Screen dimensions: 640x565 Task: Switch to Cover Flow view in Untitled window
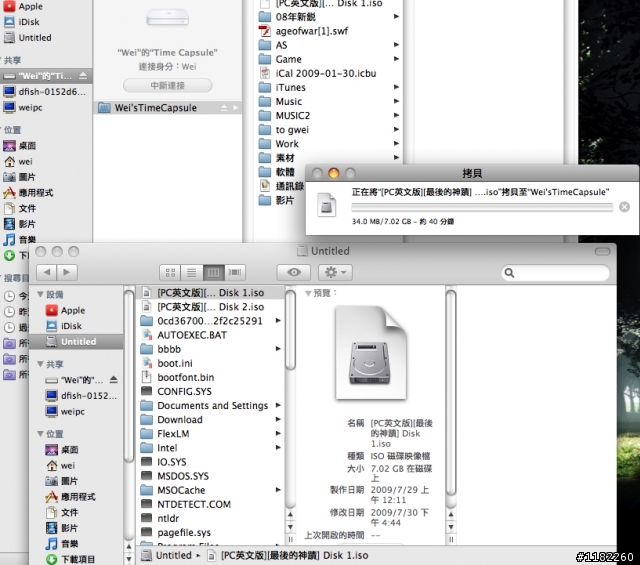235,272
